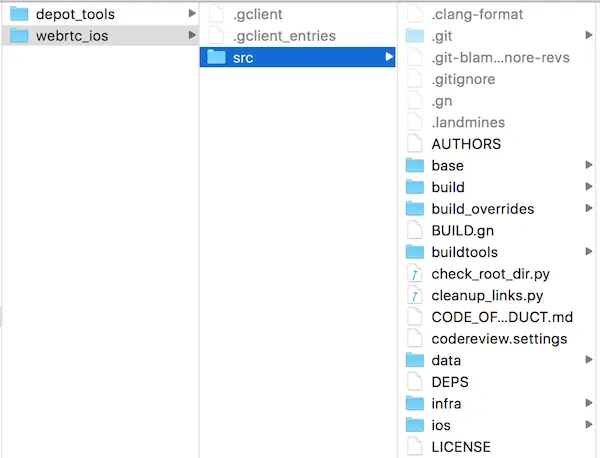Expand build_overrides folder arrow
Screen dimensions: 600x458
click(589, 208)
